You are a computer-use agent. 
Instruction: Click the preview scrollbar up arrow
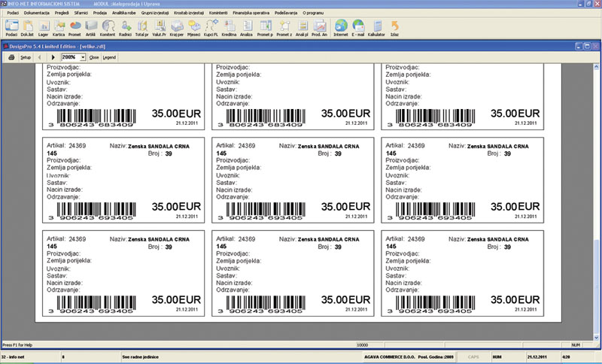coord(596,67)
